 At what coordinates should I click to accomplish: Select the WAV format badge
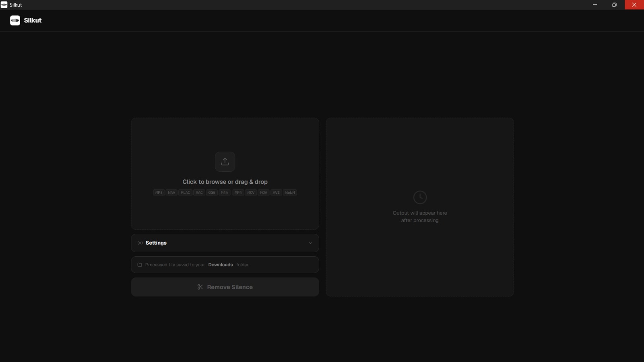[171, 192]
